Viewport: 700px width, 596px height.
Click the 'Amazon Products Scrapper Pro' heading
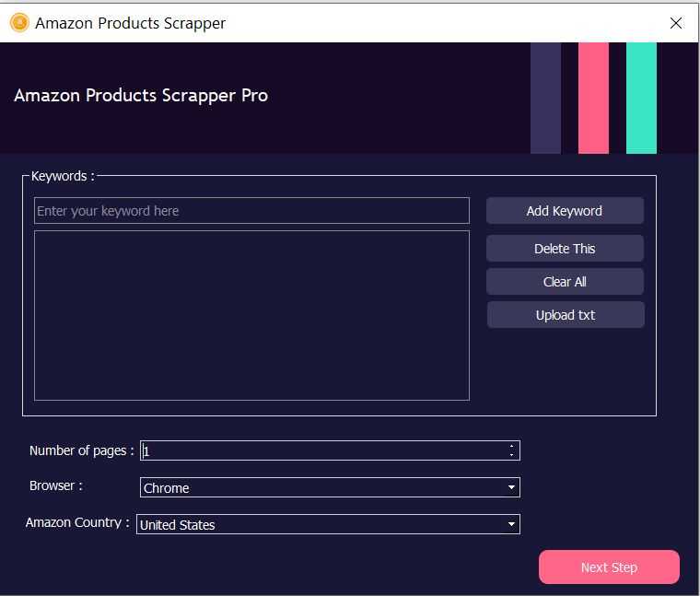click(141, 96)
